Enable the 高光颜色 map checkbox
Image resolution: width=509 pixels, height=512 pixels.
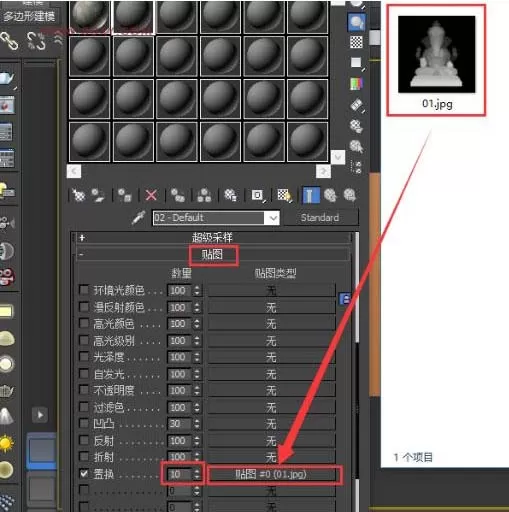pyautogui.click(x=84, y=323)
